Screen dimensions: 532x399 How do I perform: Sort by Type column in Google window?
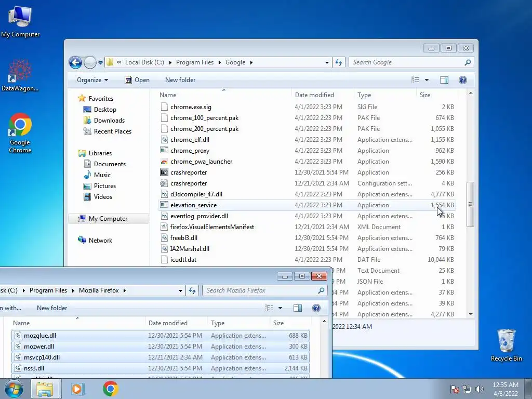click(x=385, y=95)
